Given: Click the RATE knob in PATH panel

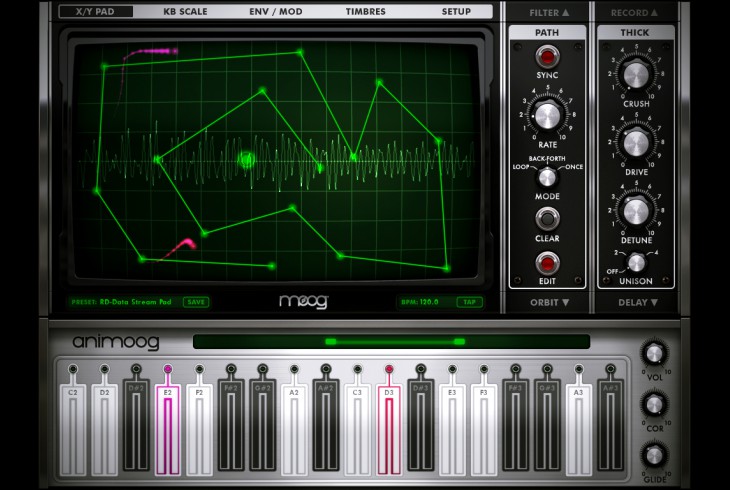Looking at the screenshot, I should coord(548,116).
